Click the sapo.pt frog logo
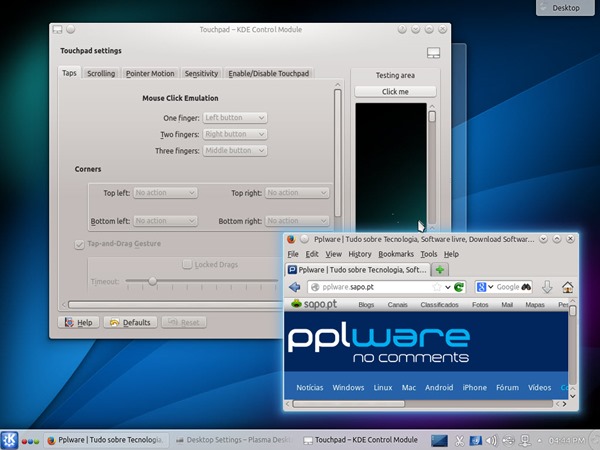Viewport: 600px width, 450px height. (314, 304)
